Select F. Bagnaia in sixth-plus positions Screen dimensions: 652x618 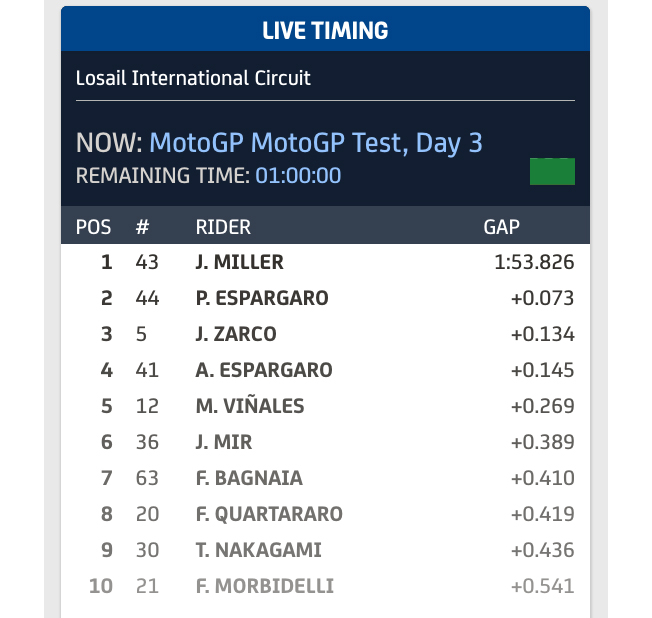point(249,478)
